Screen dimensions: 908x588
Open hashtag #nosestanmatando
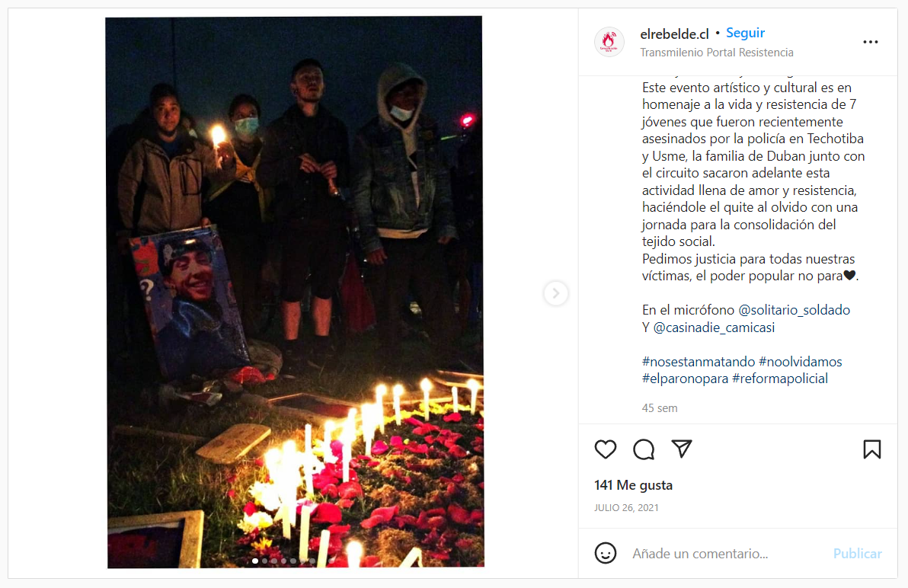pos(699,362)
